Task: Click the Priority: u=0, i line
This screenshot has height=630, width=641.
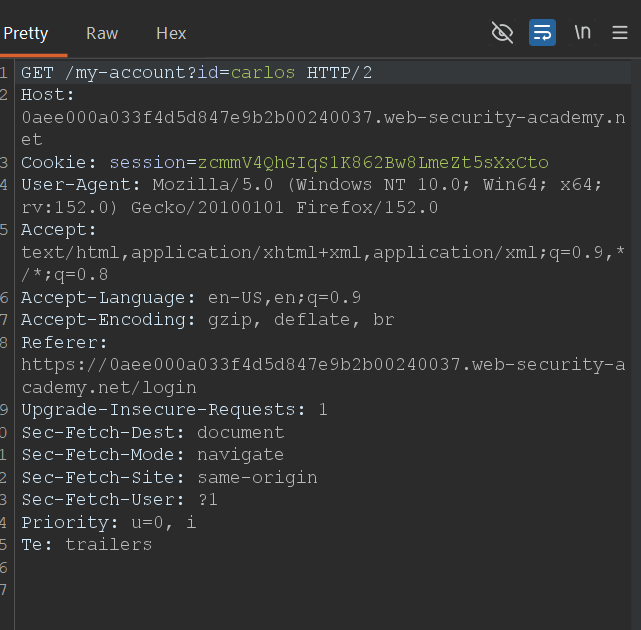Action: pyautogui.click(x=109, y=522)
